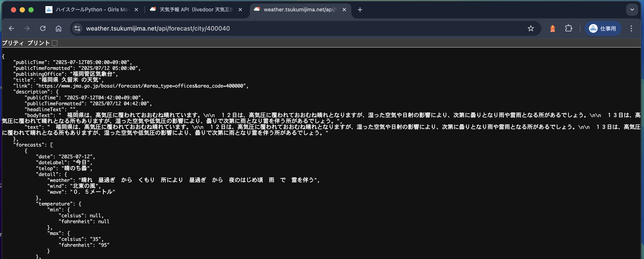
Task: Click the orange lighthouse extension icon
Action: point(552,29)
